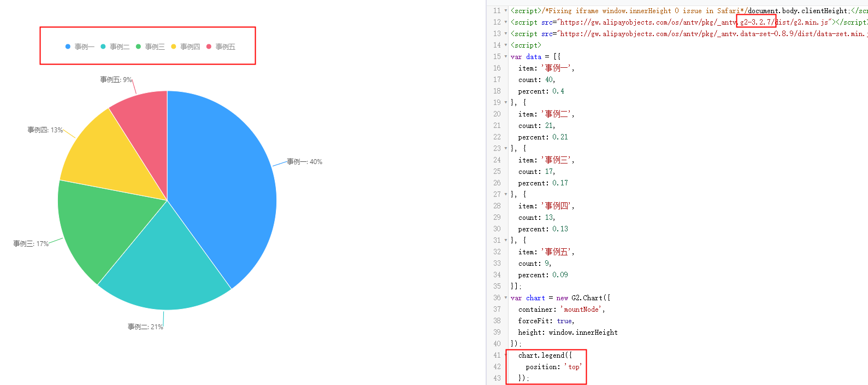This screenshot has height=385, width=868.
Task: Toggle 事例二 legend item
Action: [115, 47]
